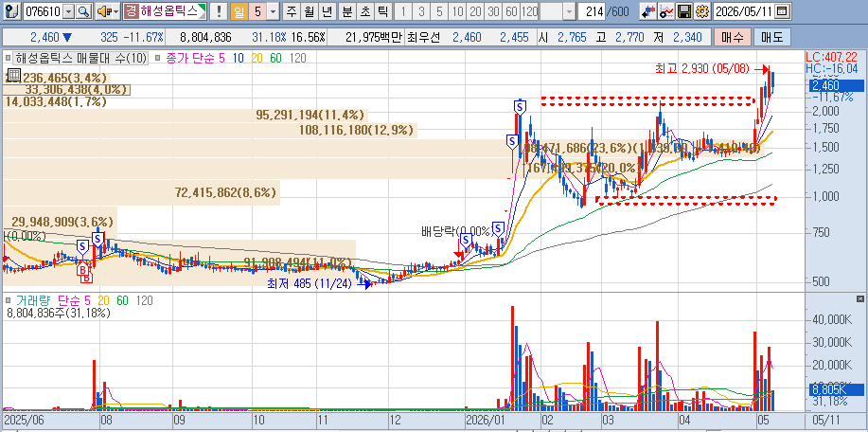Open the calendar date picker icon

point(781,10)
